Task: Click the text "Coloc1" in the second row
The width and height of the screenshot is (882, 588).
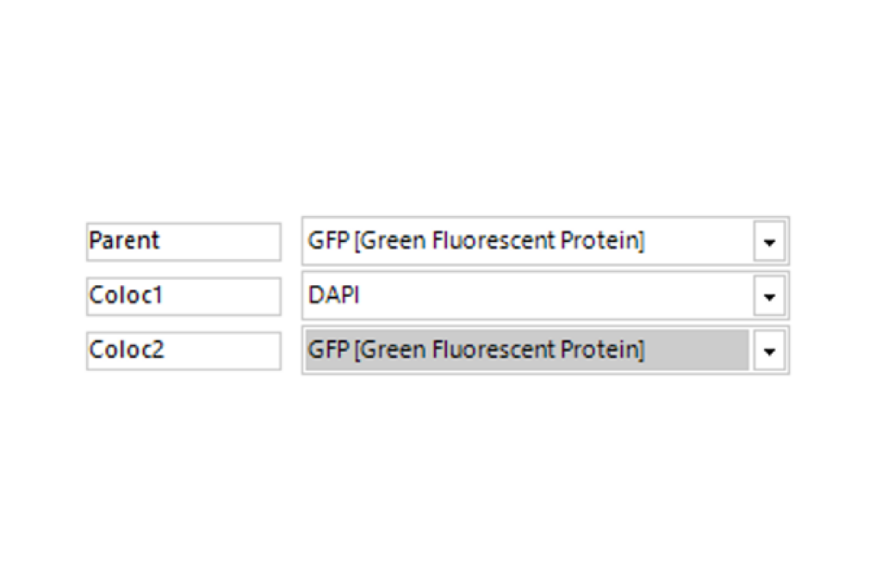Action: (127, 295)
